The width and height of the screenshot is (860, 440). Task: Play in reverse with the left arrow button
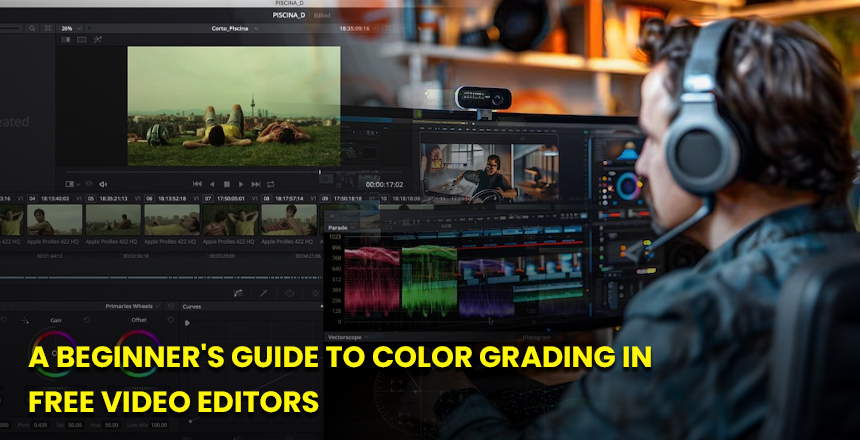pyautogui.click(x=212, y=184)
